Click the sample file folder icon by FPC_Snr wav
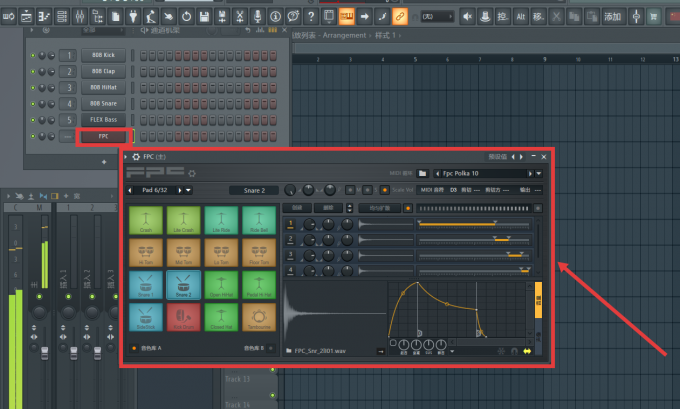Screen dimensions: 680x409 pyautogui.click(x=289, y=350)
